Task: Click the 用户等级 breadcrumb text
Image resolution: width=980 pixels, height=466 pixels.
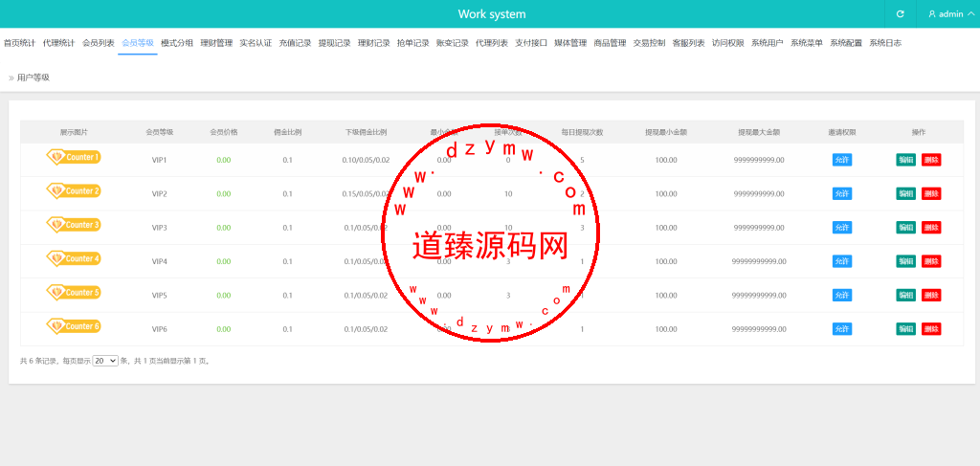Action: [x=33, y=78]
